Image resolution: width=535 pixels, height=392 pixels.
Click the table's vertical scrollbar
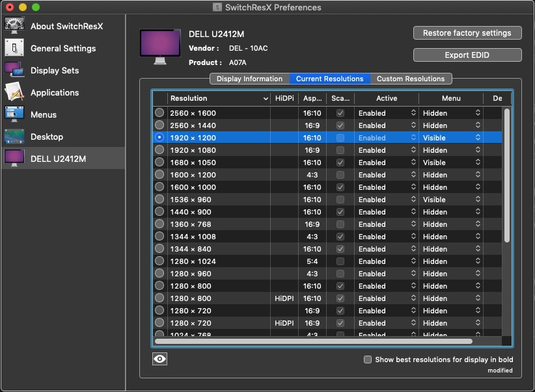tap(506, 176)
